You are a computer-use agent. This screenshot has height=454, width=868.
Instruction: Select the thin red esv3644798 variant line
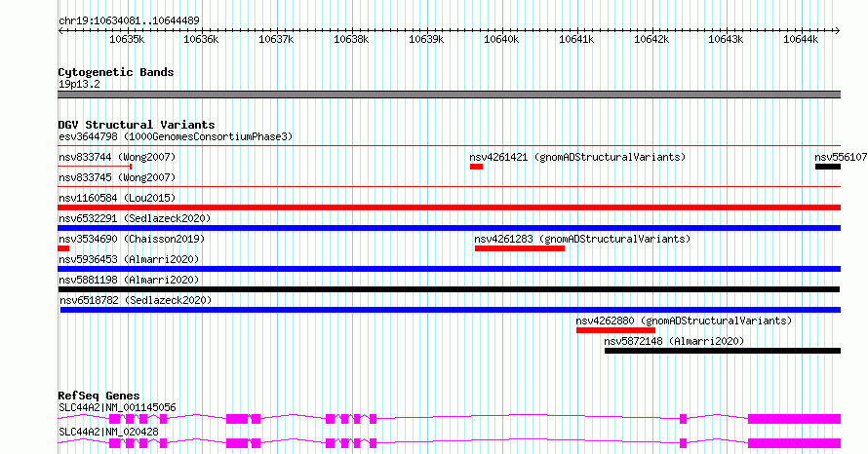click(x=449, y=146)
